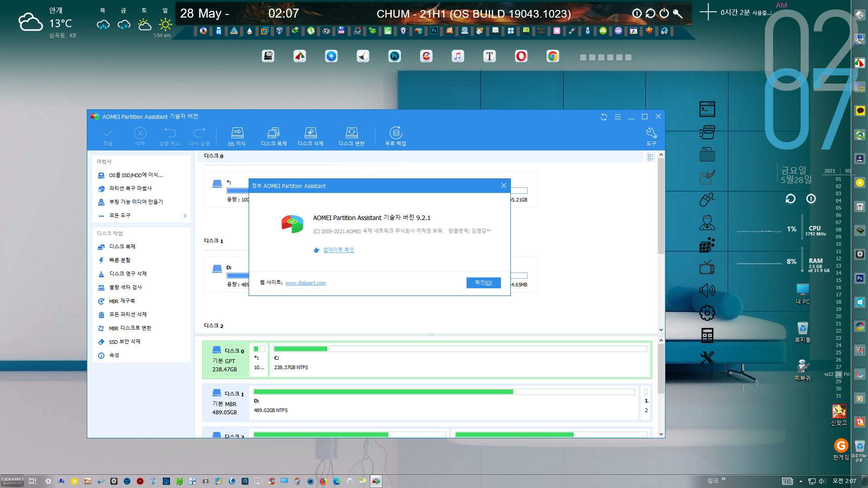Viewport: 868px width, 488px height.
Task: Select 불량 섹터 검사
Action: click(x=125, y=287)
